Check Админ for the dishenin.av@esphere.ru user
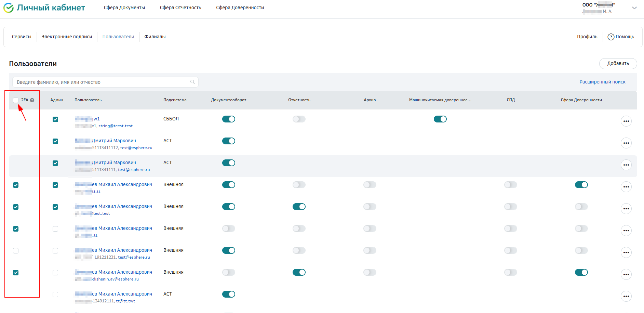Viewport: 644px width, 313px height. [55, 273]
